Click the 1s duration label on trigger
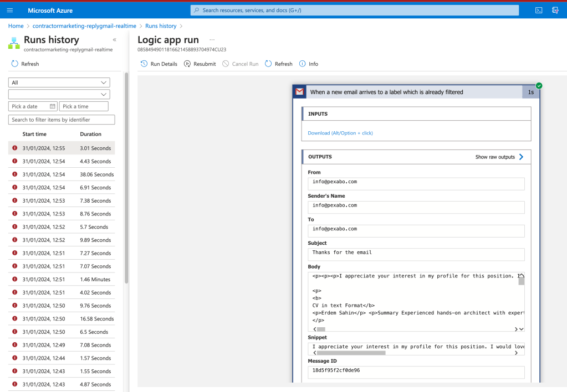The width and height of the screenshot is (567, 392). [x=531, y=92]
